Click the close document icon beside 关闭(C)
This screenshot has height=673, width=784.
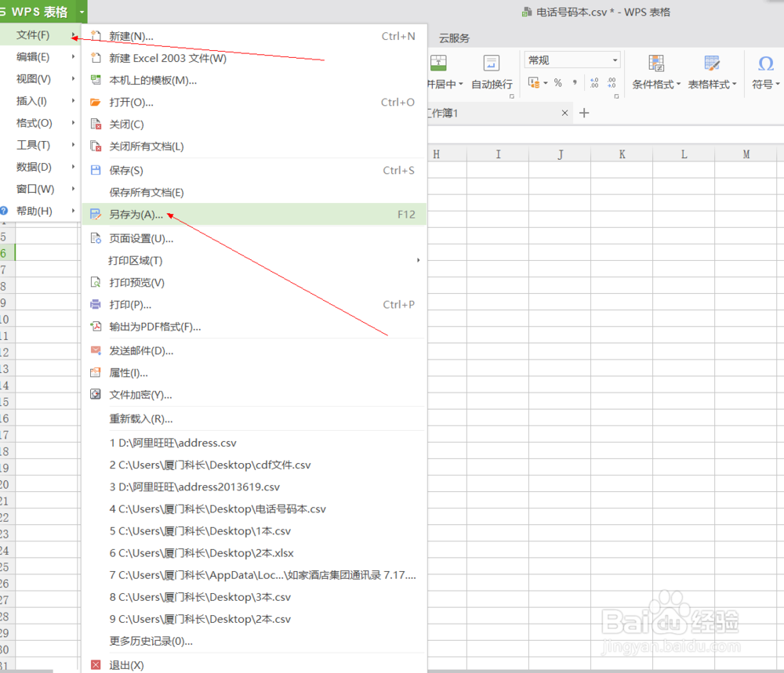pos(96,124)
